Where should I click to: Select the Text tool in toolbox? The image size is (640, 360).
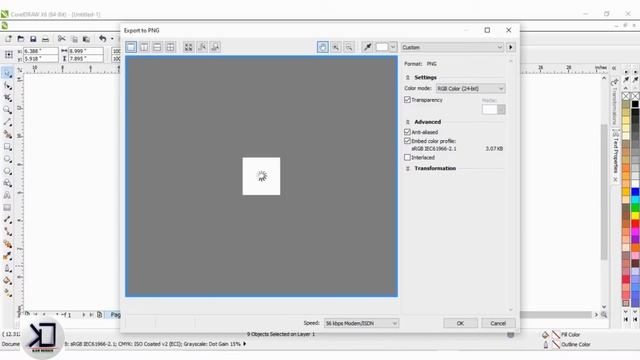click(7, 196)
